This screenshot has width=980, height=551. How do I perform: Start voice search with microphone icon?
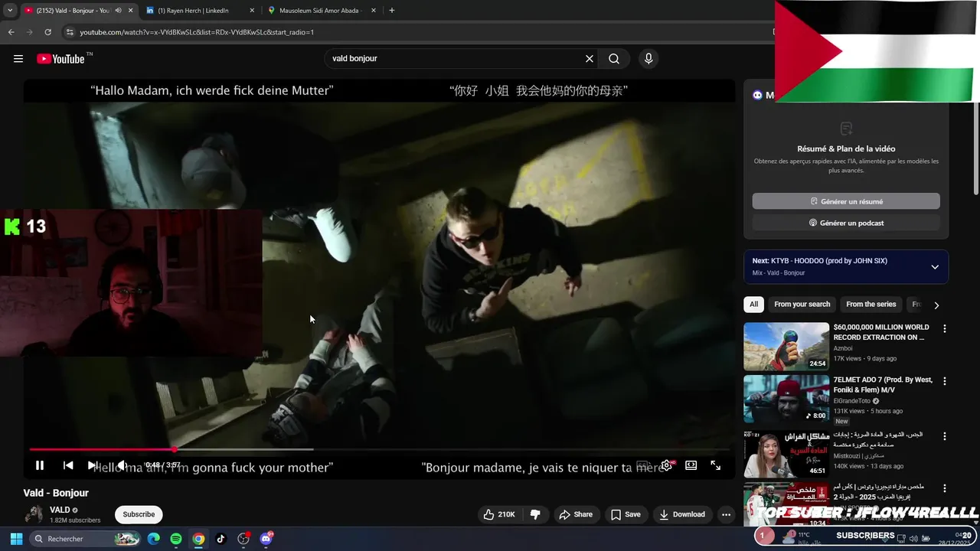click(648, 59)
